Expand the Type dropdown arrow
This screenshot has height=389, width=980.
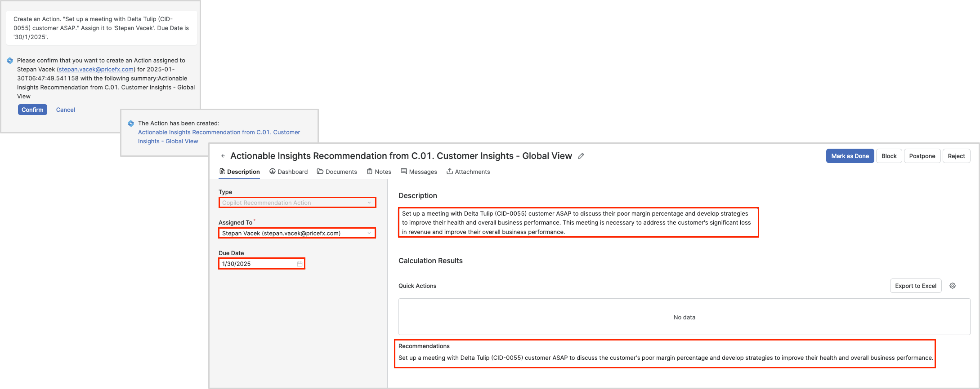tap(369, 203)
